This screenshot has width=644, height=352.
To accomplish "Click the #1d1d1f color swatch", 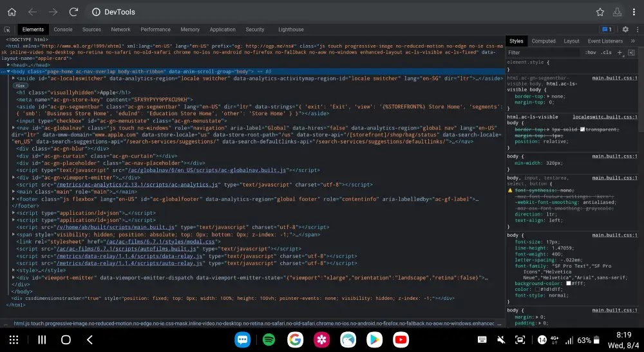I will point(537,289).
